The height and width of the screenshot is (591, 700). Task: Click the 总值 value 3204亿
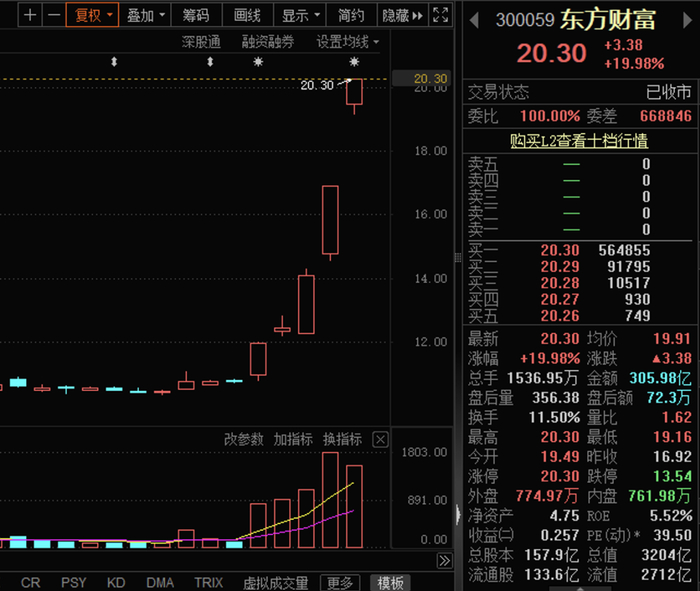(667, 555)
